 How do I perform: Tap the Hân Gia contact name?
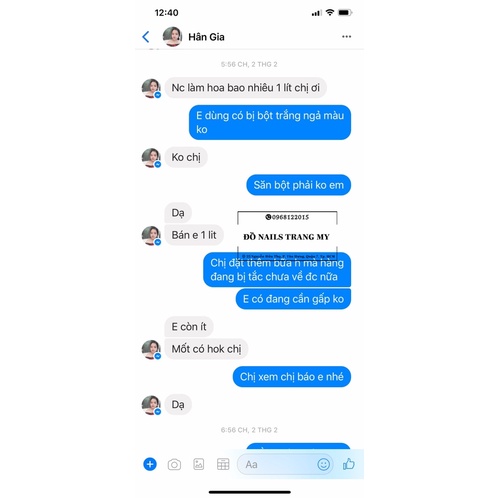pyautogui.click(x=206, y=37)
